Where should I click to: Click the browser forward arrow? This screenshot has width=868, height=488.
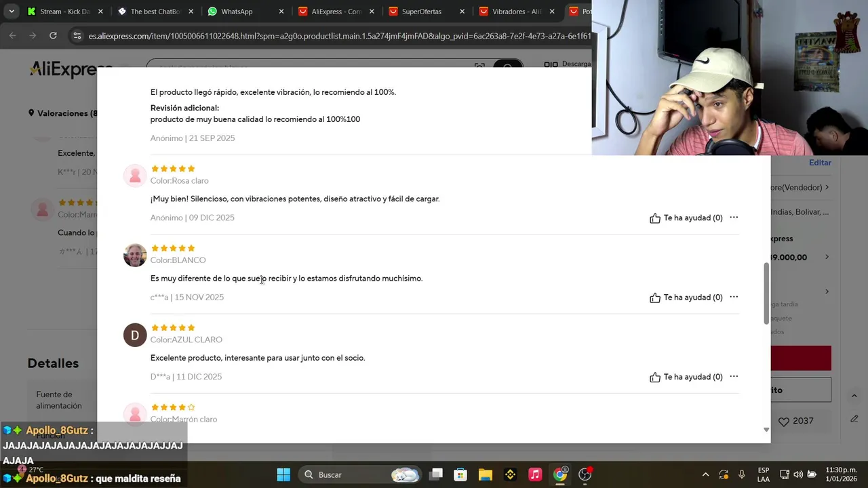point(33,35)
